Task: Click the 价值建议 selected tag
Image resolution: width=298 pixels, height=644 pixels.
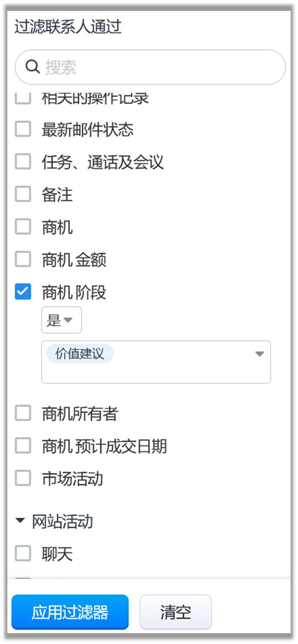Action: 80,354
